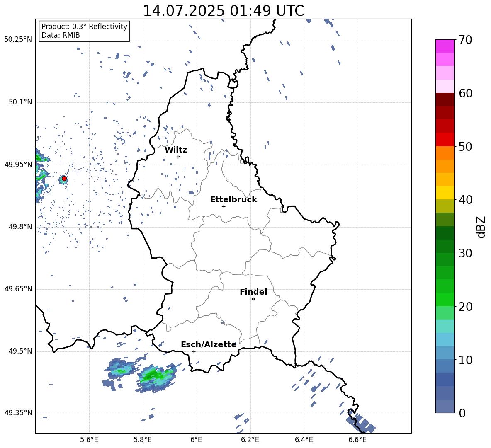Click the 0 value on the colorbar
The width and height of the screenshot is (491, 448).
click(x=462, y=413)
